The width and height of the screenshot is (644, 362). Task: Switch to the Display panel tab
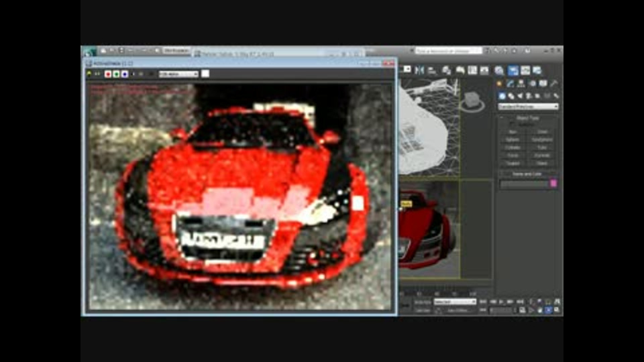[x=543, y=83]
